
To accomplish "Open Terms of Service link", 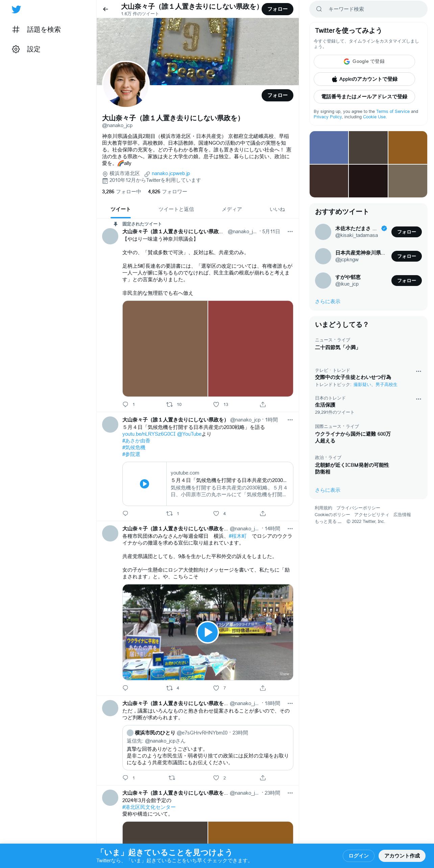I will [x=393, y=111].
